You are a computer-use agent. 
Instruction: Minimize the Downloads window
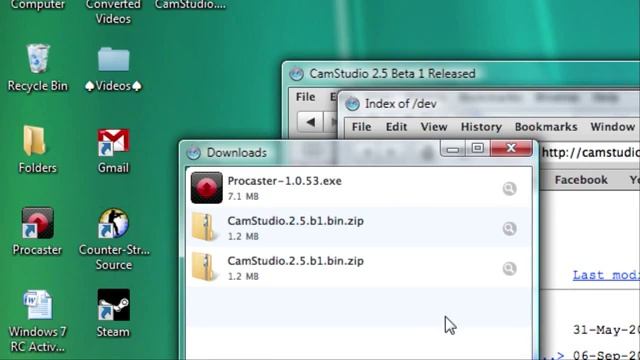coord(453,149)
